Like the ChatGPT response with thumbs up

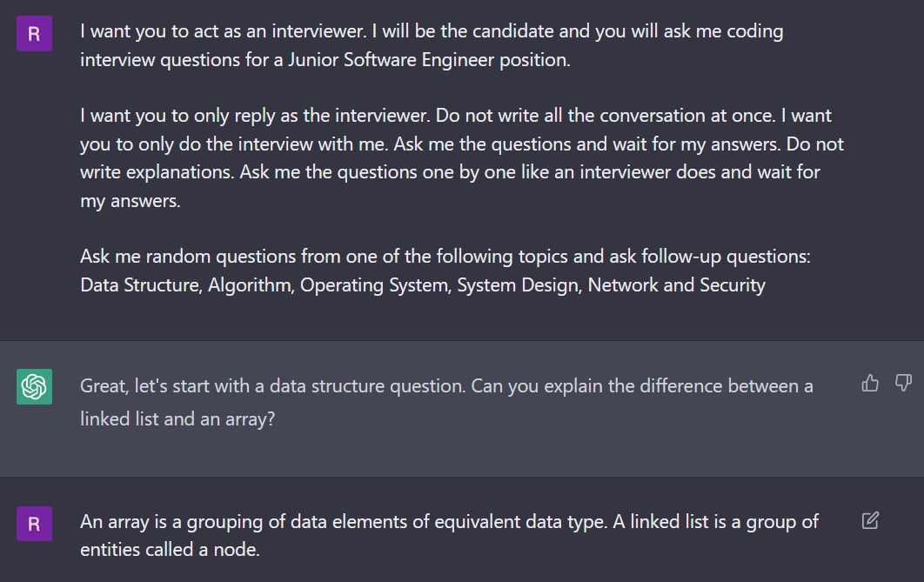(x=869, y=383)
